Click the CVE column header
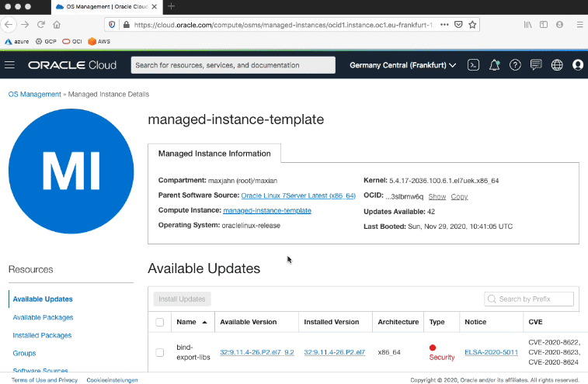The image size is (588, 384). [535, 322]
